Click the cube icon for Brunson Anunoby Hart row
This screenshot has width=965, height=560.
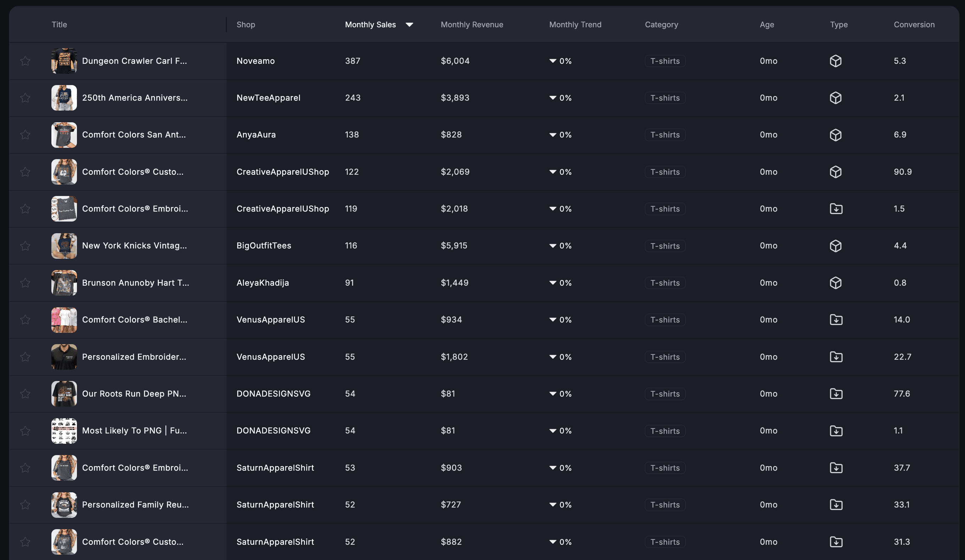[x=836, y=283]
